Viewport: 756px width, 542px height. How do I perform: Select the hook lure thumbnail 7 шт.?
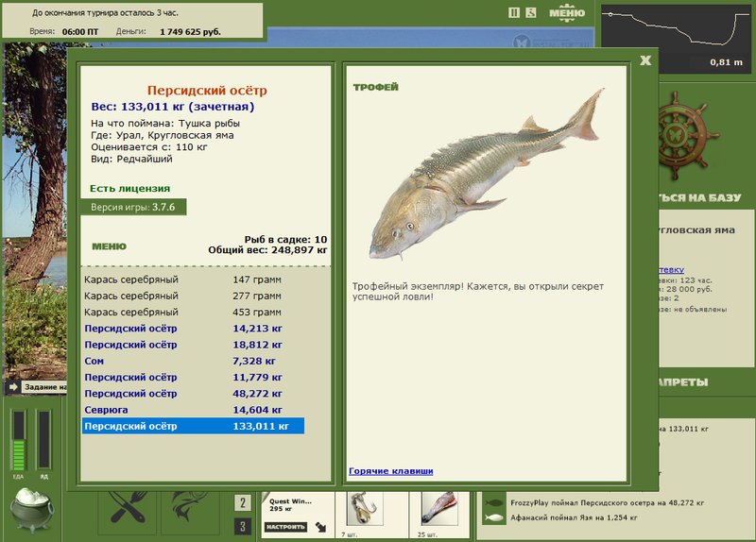(365, 509)
